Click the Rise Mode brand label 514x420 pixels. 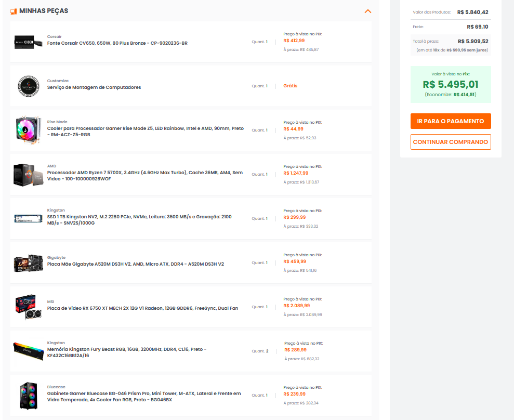[57, 122]
